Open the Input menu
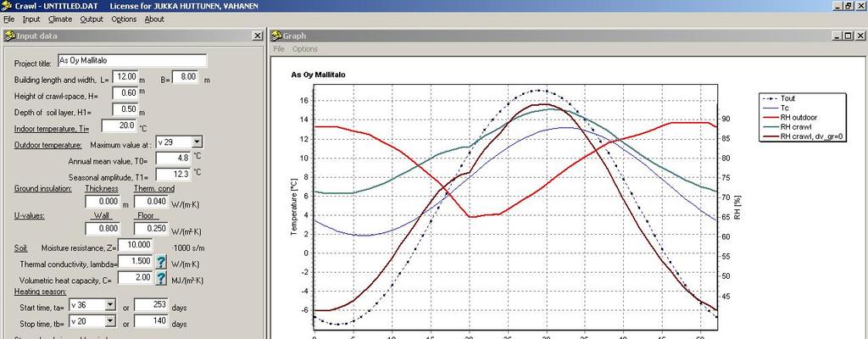This screenshot has height=339, width=868. coord(31,19)
